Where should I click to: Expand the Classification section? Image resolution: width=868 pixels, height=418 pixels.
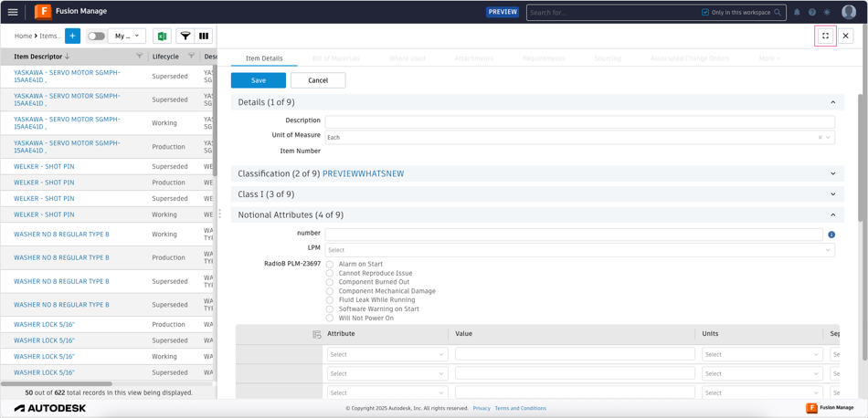832,173
